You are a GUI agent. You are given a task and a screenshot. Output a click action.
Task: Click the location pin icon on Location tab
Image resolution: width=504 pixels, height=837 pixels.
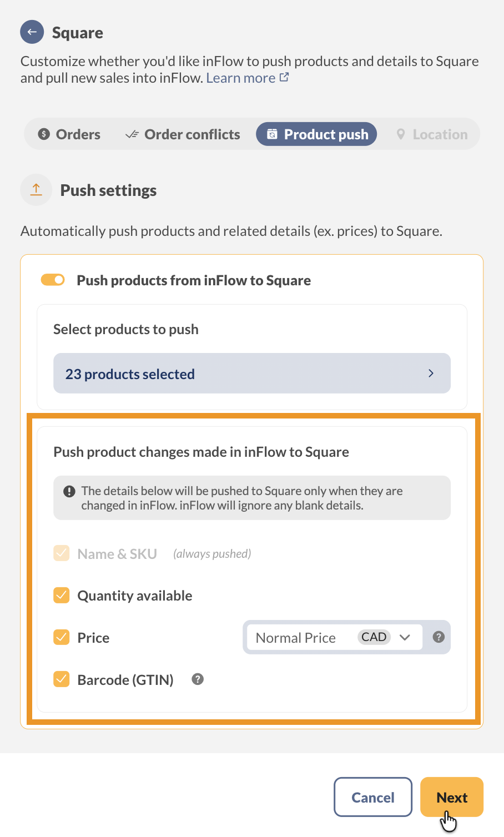[401, 134]
